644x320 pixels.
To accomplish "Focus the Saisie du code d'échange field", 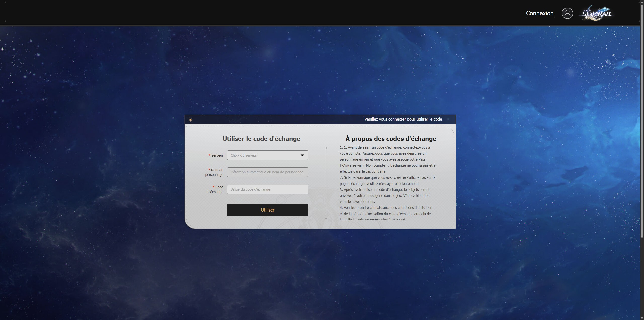I will [x=267, y=189].
